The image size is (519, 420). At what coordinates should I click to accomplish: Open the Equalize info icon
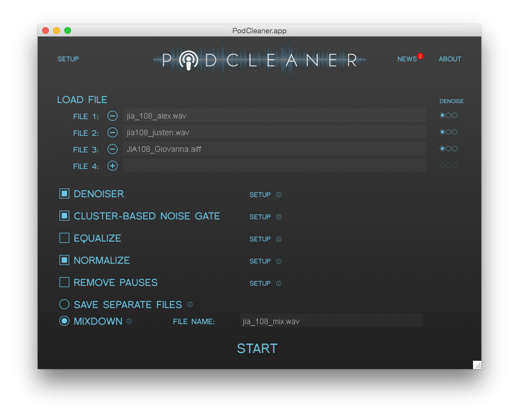tap(279, 239)
